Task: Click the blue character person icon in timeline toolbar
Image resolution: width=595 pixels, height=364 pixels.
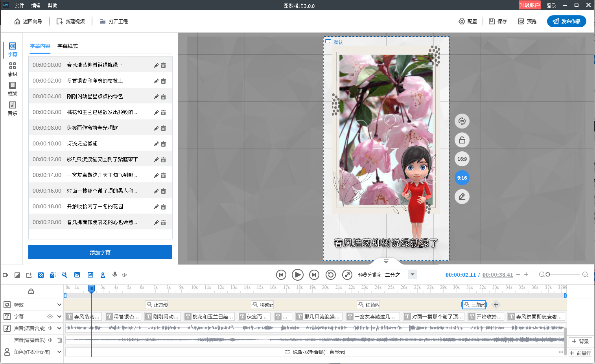Action: 103,275
